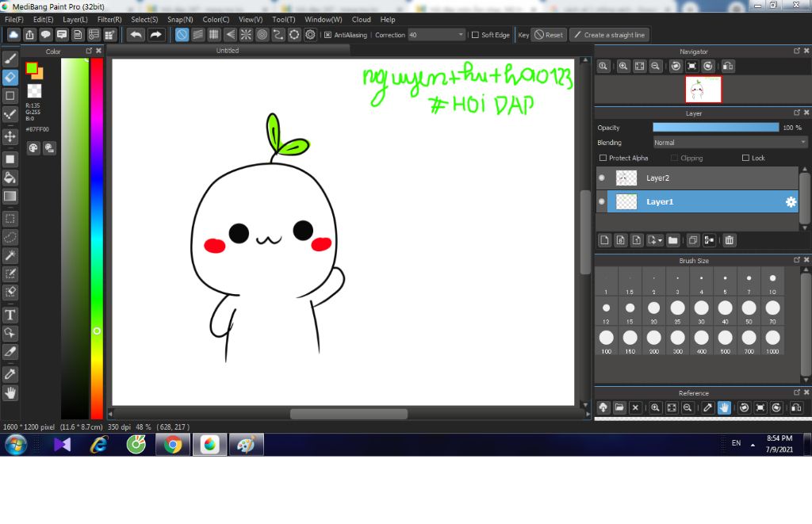
Task: Select the Gradient tool
Action: coord(10,197)
